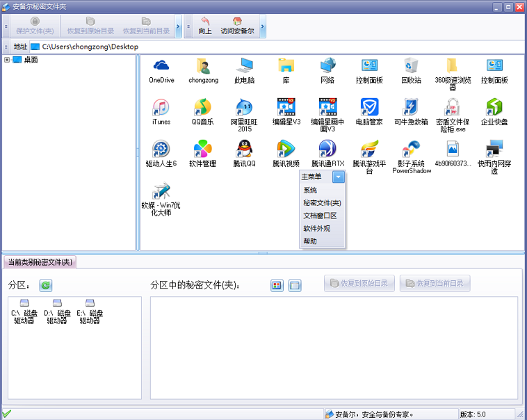Select the 软媒 Win7优化大师 shortcut
The width and height of the screenshot is (527, 420).
(x=161, y=200)
